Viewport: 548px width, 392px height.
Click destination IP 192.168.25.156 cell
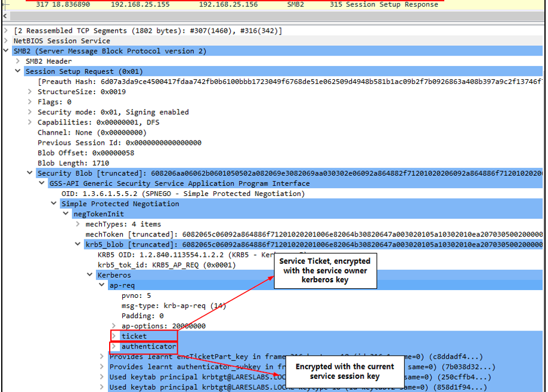[228, 5]
